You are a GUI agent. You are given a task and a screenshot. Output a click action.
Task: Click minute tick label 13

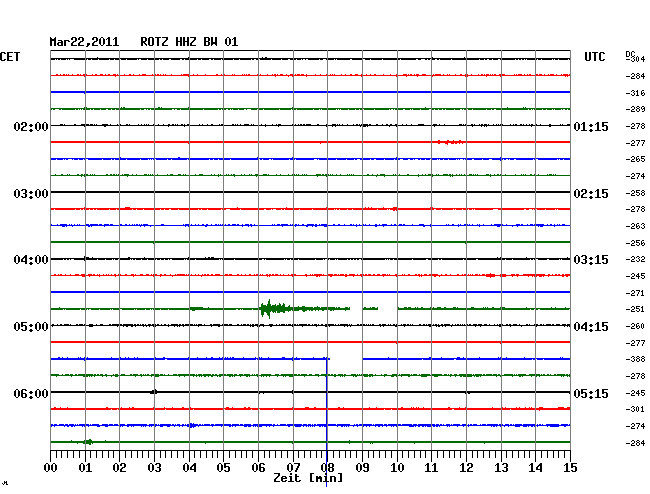click(501, 468)
